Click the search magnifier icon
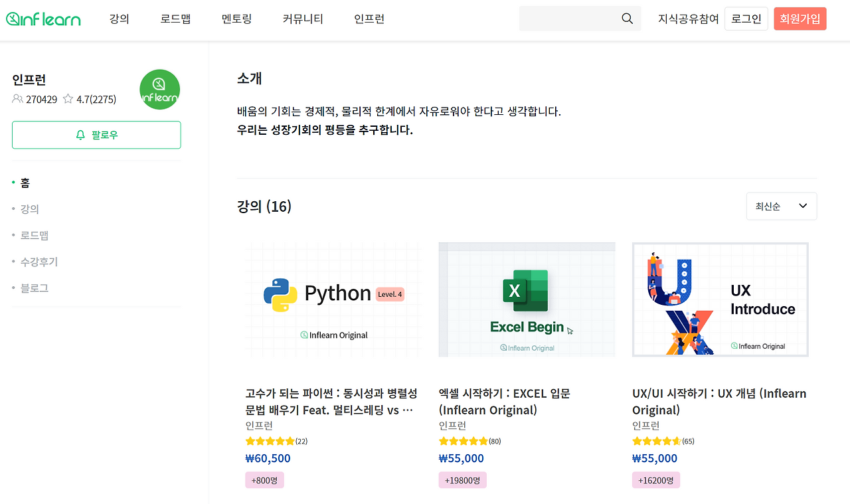Viewport: 850px width, 504px height. click(x=627, y=19)
